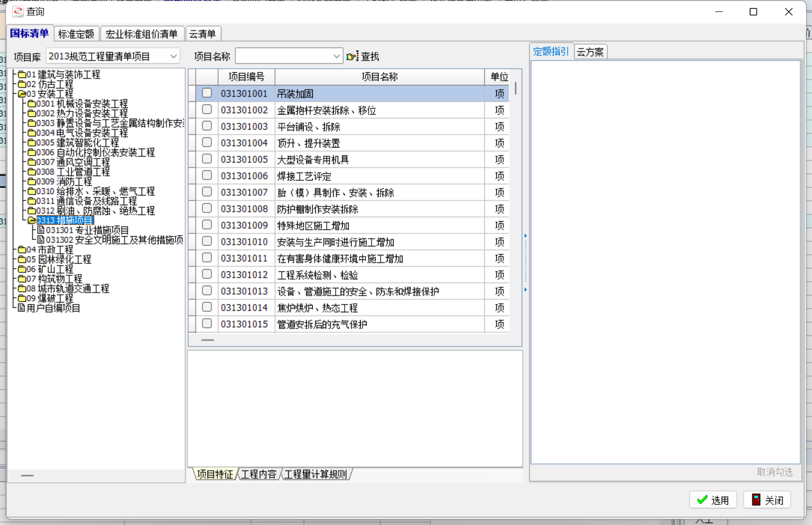Click the 项目编号 column header
The image size is (812, 525).
[x=246, y=77]
